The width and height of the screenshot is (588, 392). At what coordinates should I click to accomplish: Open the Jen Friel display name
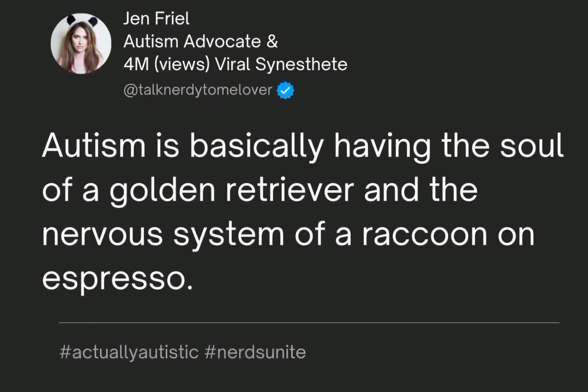coord(156,19)
